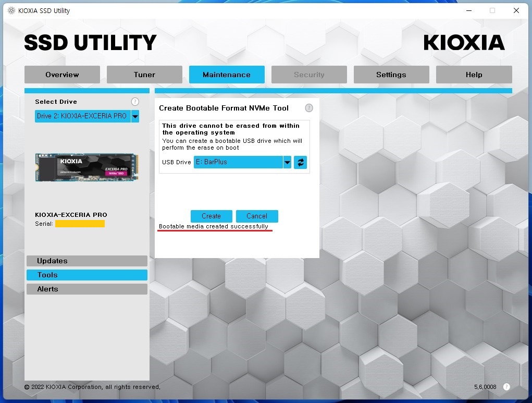Switch to the Tuner tab
This screenshot has width=532, height=403.
(144, 75)
